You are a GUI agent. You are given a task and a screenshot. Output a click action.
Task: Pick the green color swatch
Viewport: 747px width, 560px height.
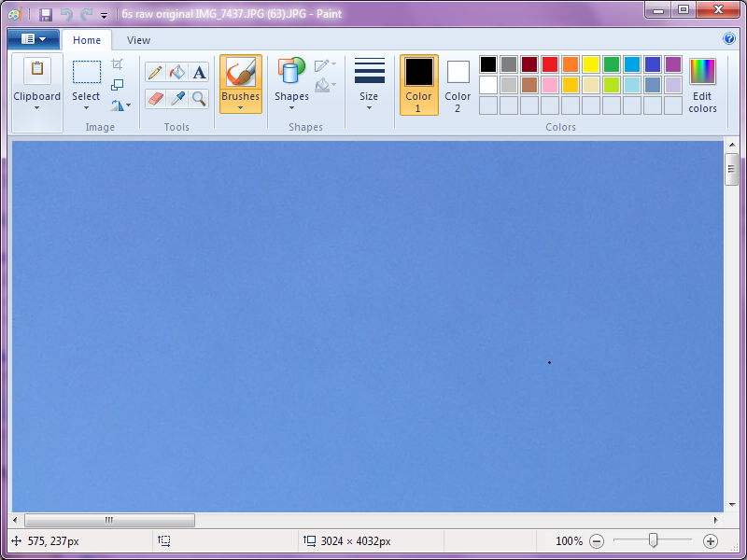click(x=612, y=64)
